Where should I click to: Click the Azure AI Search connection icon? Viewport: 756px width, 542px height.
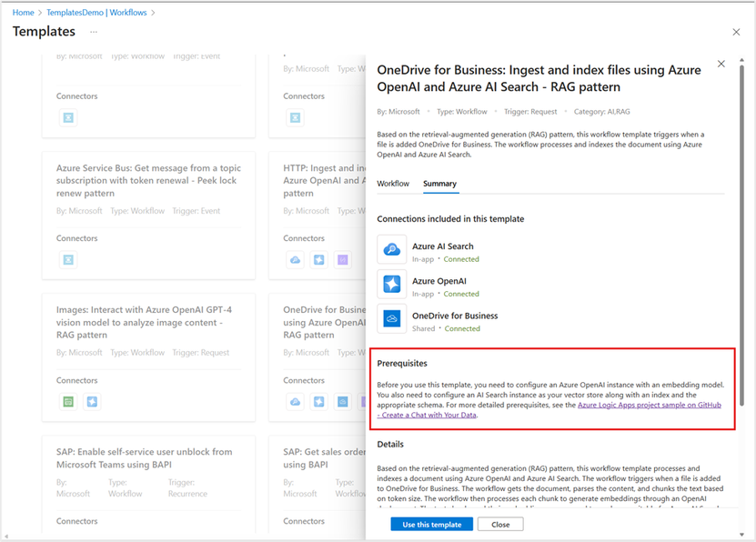pos(391,249)
